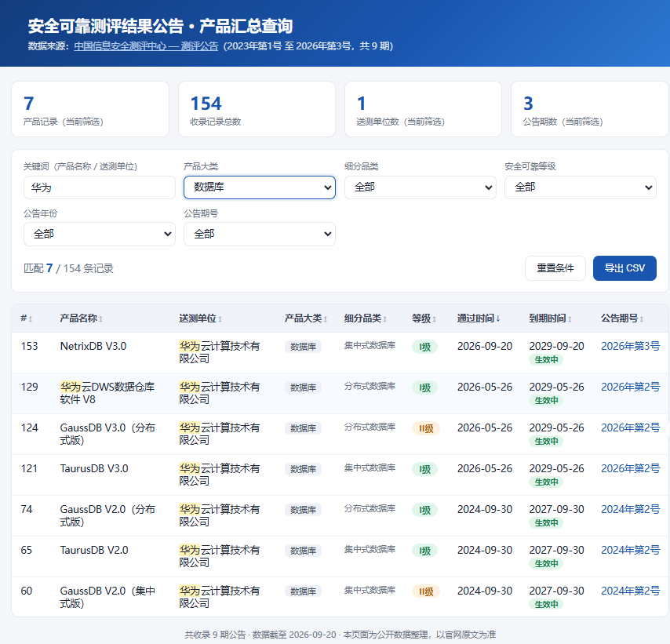670x644 pixels.
Task: Sort table by the # column header
Action: [27, 318]
